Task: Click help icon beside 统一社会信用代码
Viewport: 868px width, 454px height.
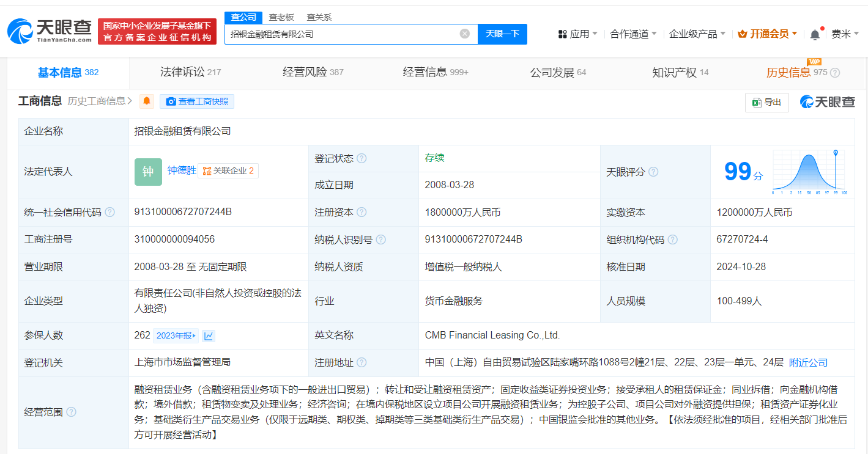Action: click(x=110, y=213)
